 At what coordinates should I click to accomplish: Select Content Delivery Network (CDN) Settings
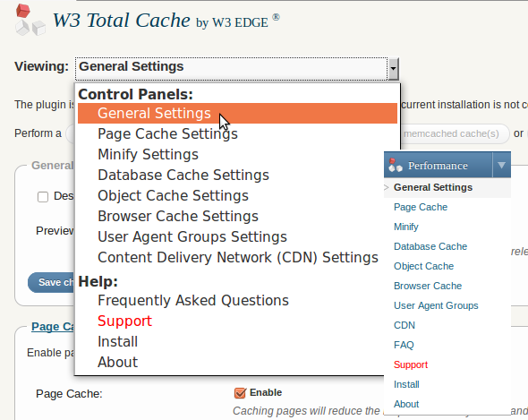(238, 257)
